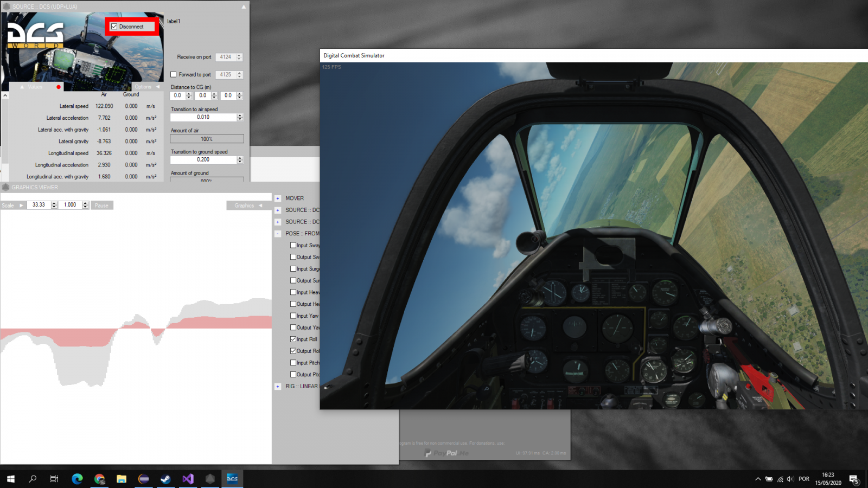
Task: Click the Transition to ground speed field
Action: coord(203,160)
